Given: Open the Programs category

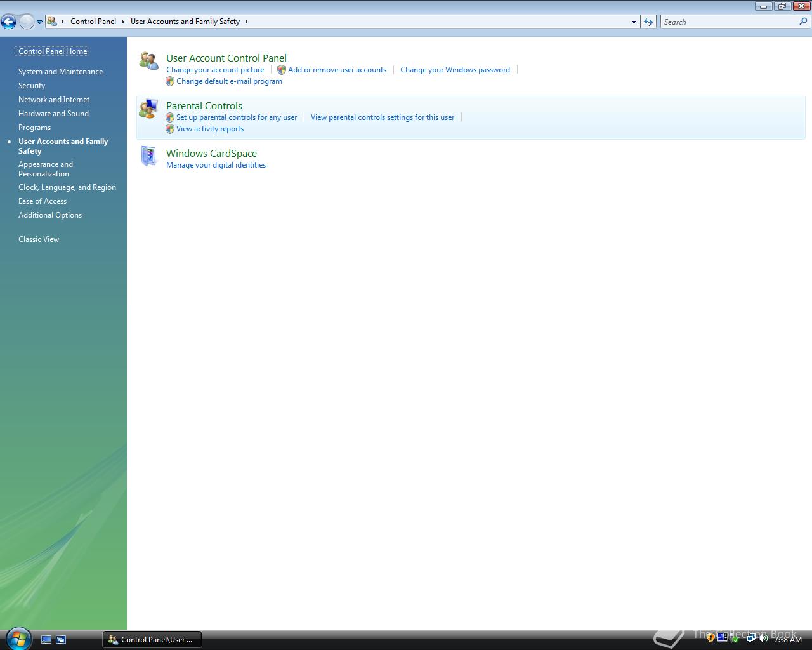Looking at the screenshot, I should coord(34,128).
